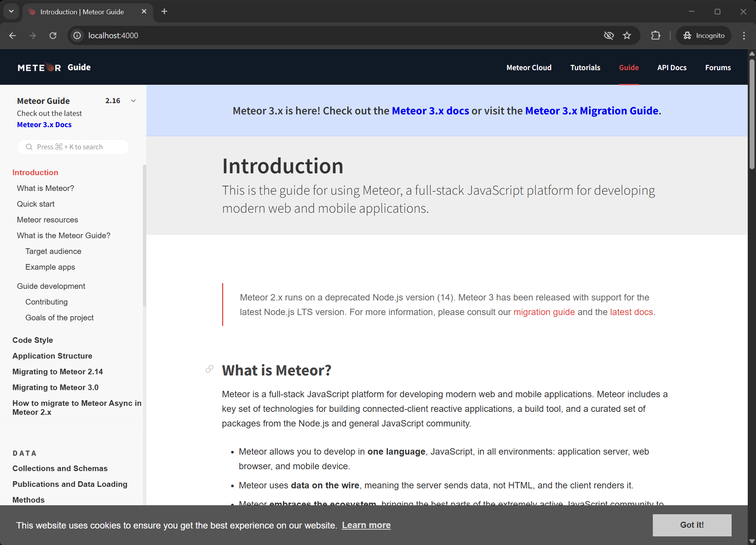Open the new tab plus button
The image size is (756, 545).
164,12
